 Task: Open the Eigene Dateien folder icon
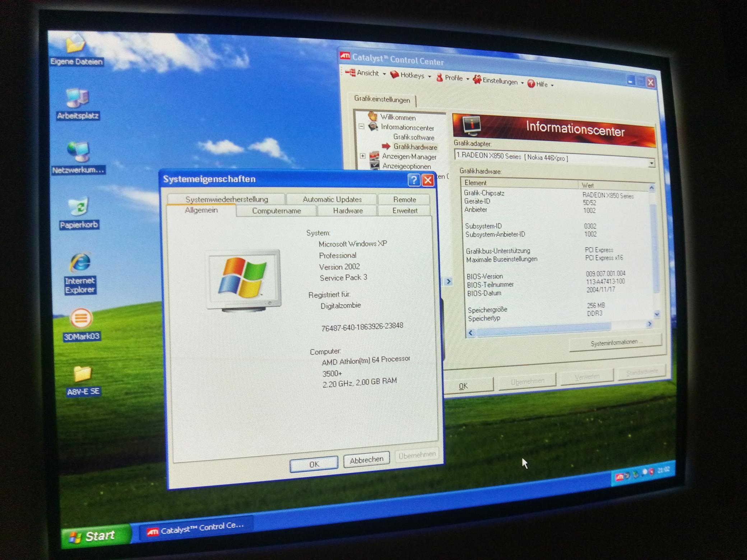[x=75, y=45]
